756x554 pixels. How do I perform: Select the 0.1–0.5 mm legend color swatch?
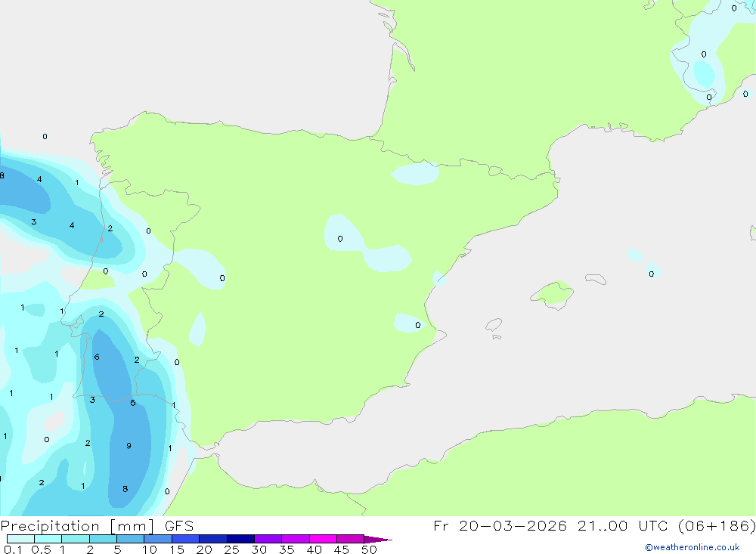[20, 539]
